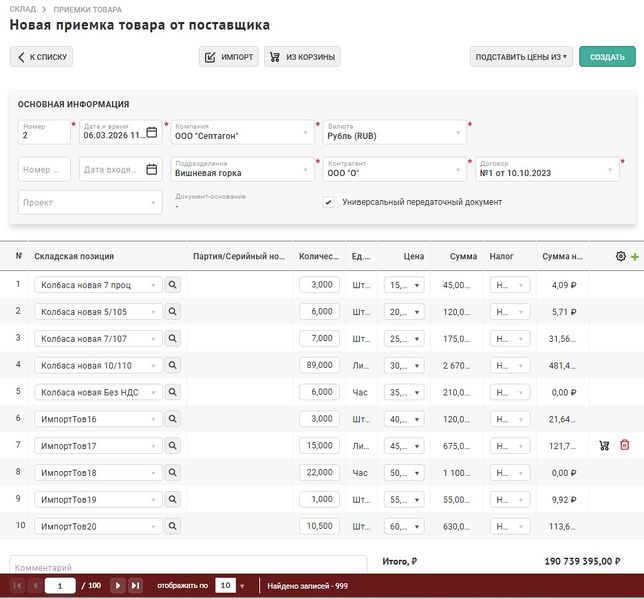The height and width of the screenshot is (599, 644).
Task: Open search for Колбаса новая 10/110 row
Action: click(x=172, y=365)
